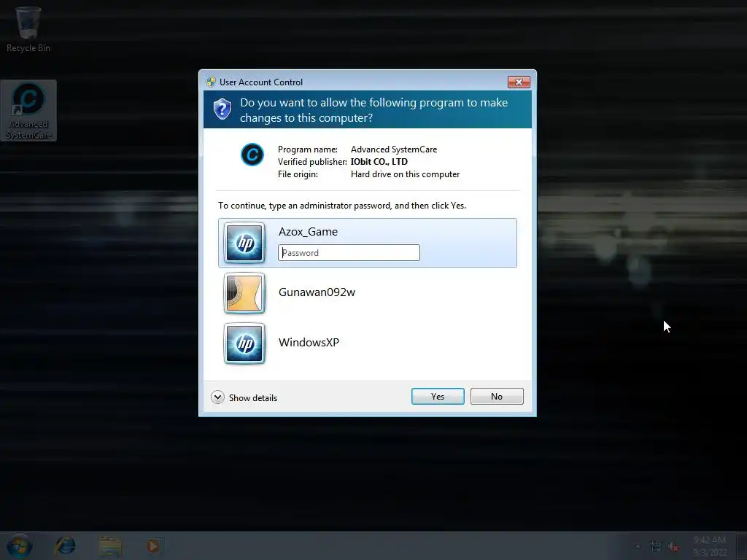
Task: Select Advanced SystemCare desktop shortcut
Action: [x=28, y=111]
